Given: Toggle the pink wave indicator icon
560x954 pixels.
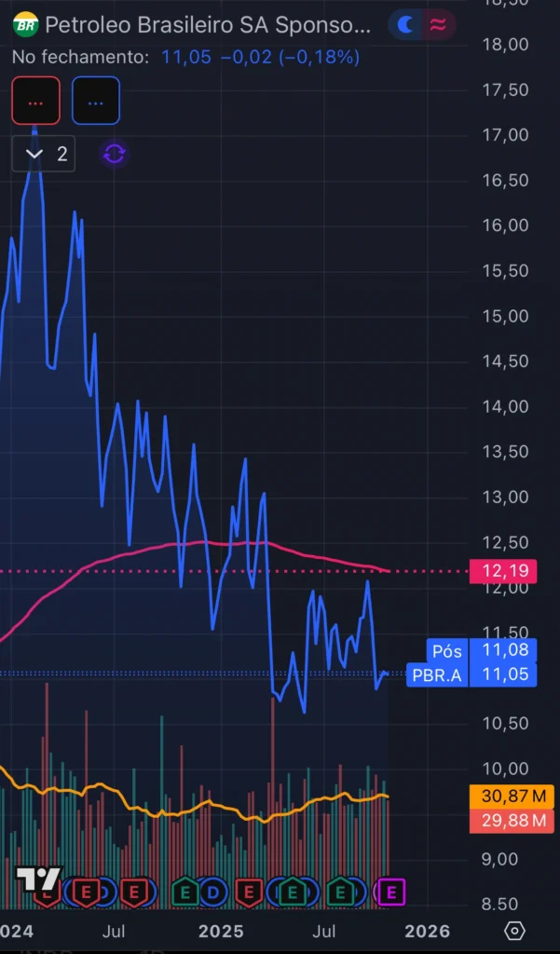Looking at the screenshot, I should point(437,25).
